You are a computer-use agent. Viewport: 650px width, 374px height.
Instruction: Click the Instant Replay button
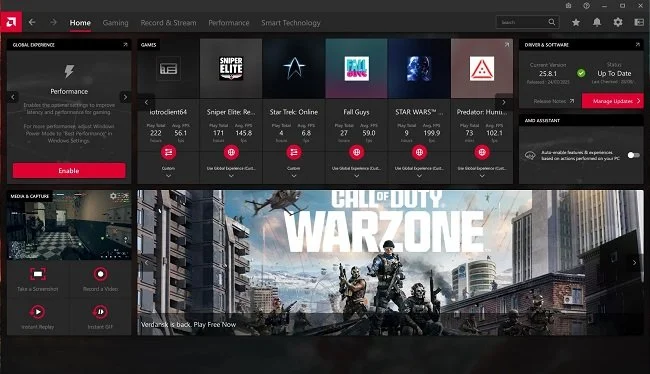point(38,317)
